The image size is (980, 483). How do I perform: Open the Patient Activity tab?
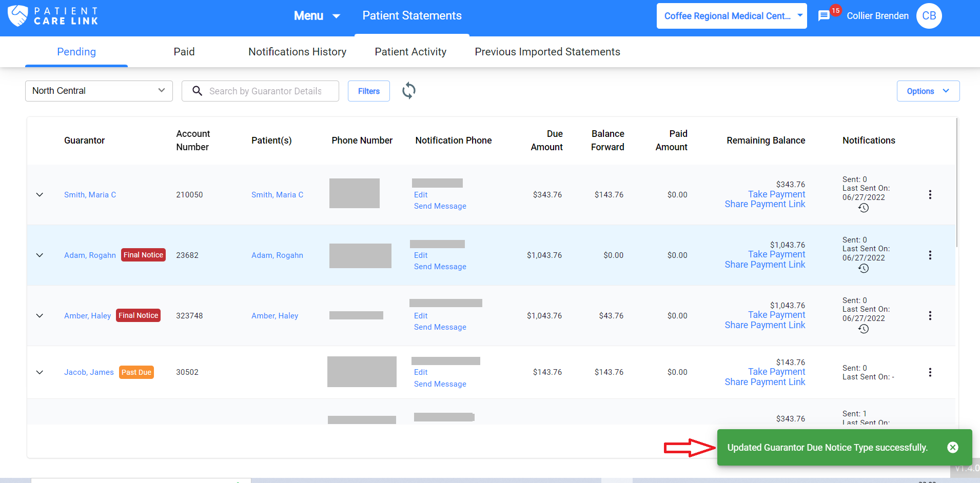[410, 52]
